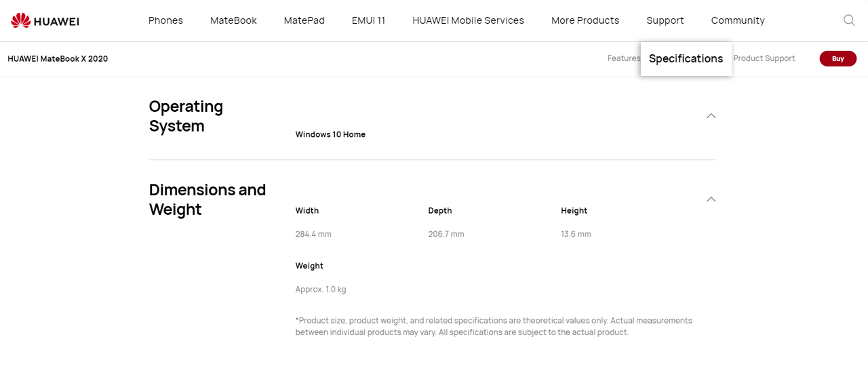Screen dimensions: 868x373
Task: Go to EMUI 11 page
Action: pos(368,20)
